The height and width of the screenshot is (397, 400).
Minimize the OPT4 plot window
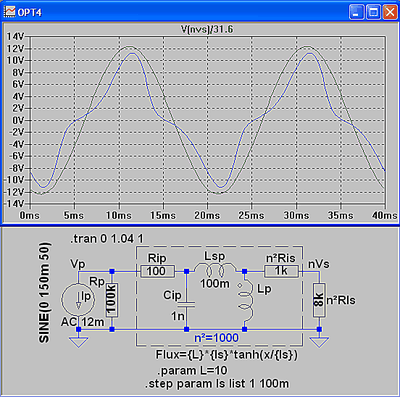pyautogui.click(x=356, y=12)
